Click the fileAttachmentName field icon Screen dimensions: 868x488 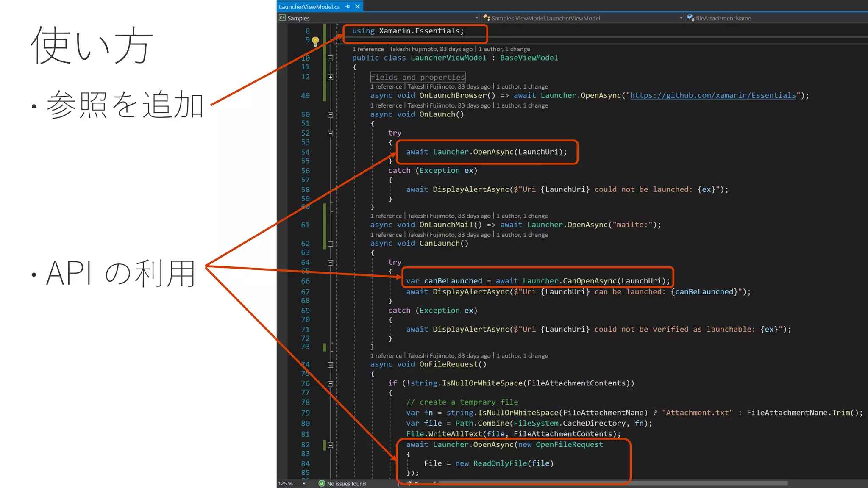click(690, 18)
